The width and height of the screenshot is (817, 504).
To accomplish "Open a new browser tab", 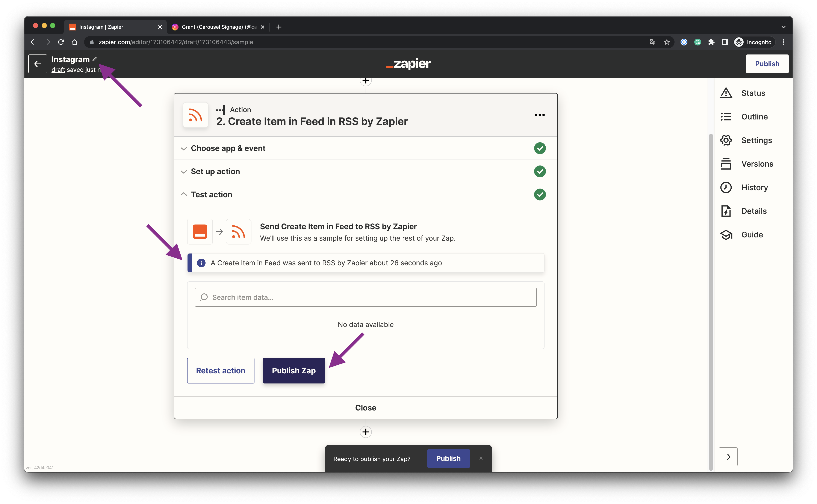I will 279,27.
